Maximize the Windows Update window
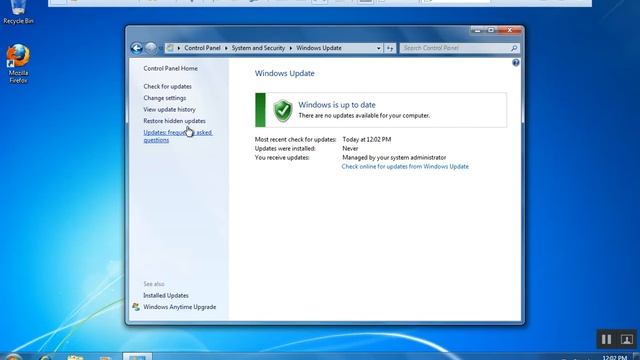 tap(491, 30)
